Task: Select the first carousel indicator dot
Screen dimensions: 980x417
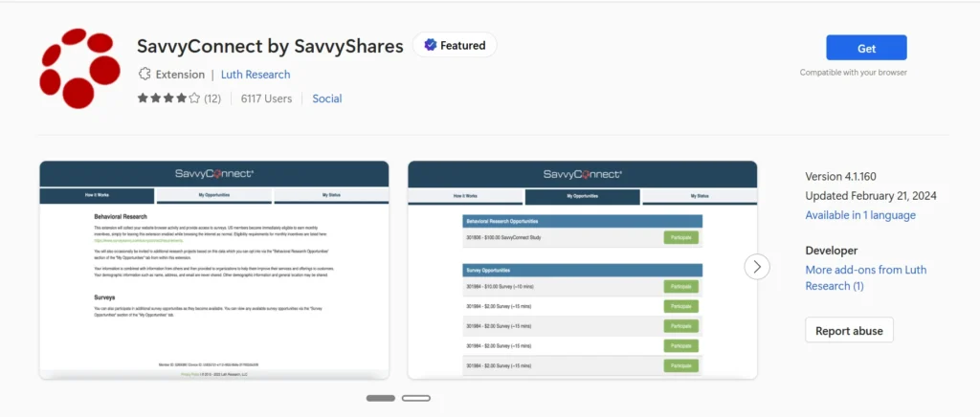Action: [380, 398]
